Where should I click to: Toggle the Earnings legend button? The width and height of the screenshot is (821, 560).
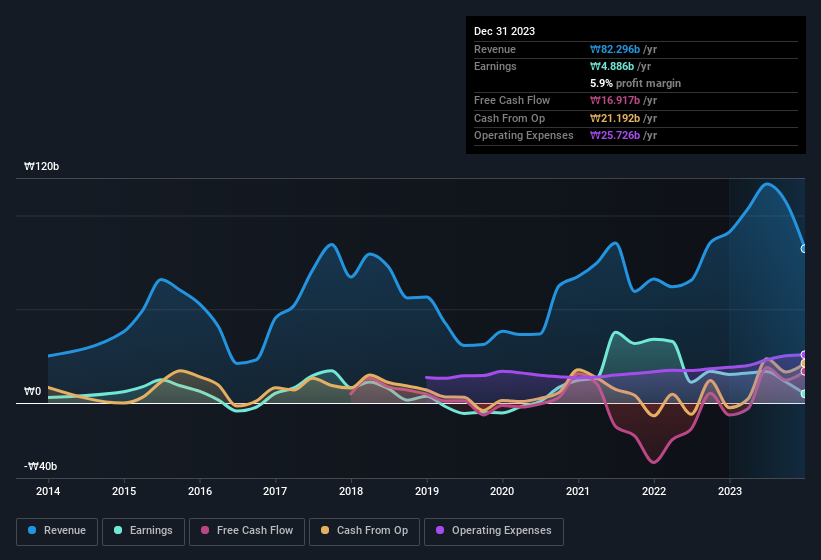[143, 531]
